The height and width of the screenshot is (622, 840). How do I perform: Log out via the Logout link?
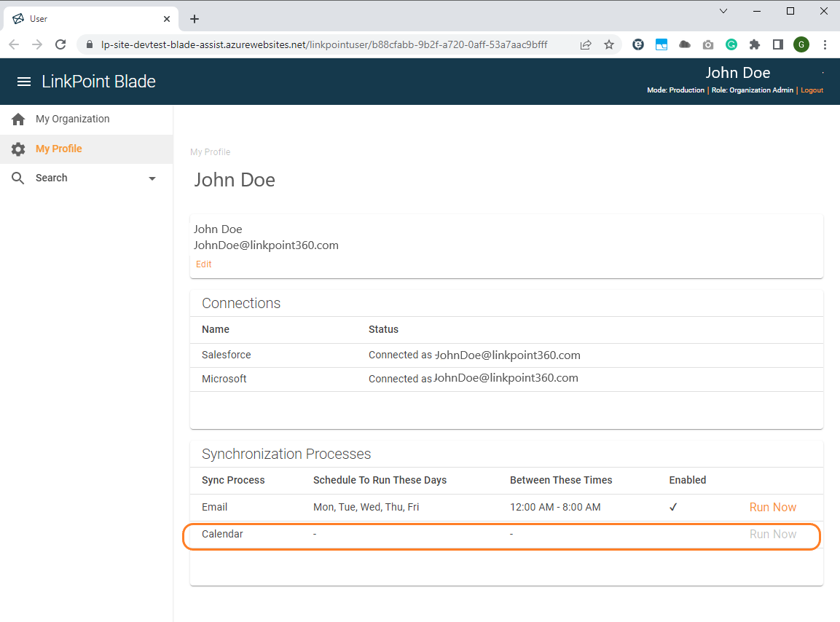click(x=812, y=90)
